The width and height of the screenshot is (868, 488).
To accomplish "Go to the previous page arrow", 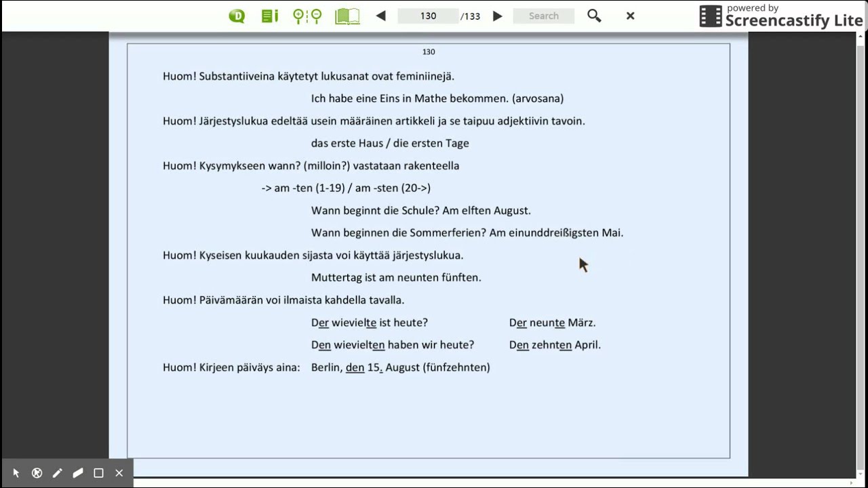I will [380, 16].
